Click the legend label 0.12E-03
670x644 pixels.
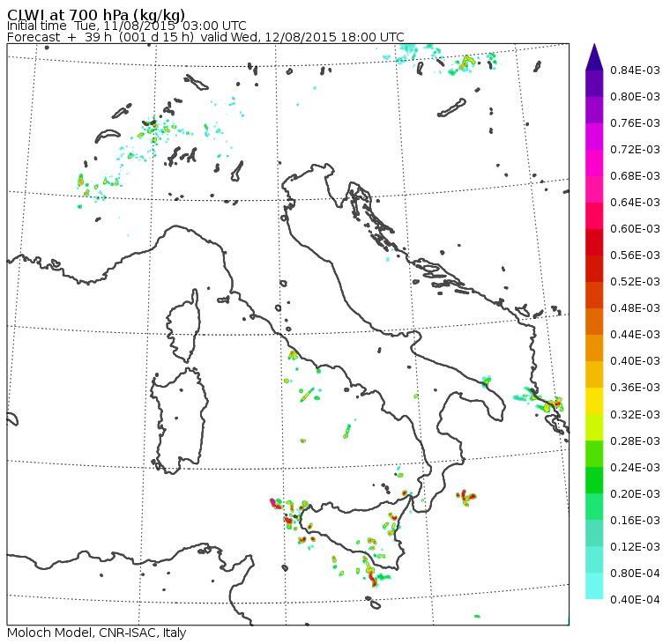635,546
